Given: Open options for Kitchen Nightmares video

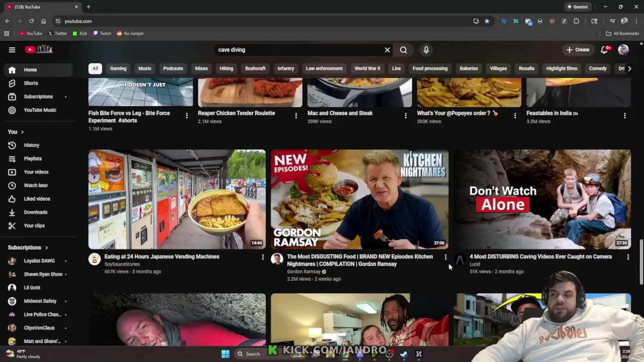Looking at the screenshot, I should coord(445,257).
